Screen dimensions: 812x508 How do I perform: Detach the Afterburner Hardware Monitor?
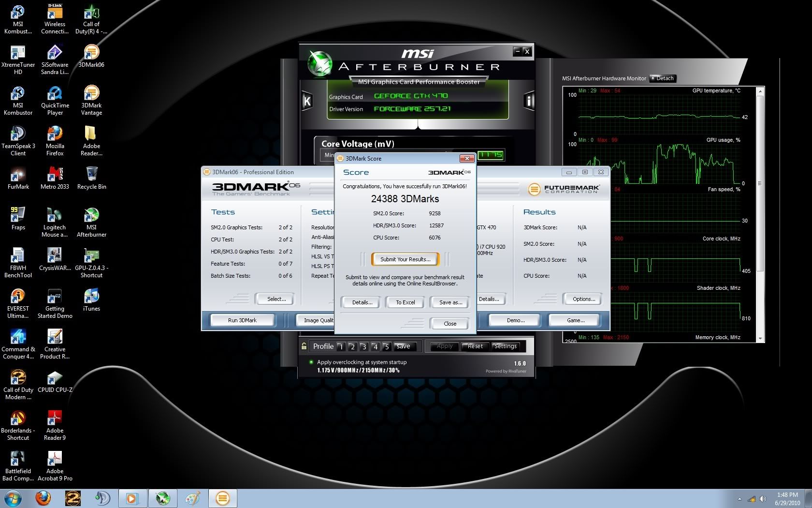(x=663, y=78)
